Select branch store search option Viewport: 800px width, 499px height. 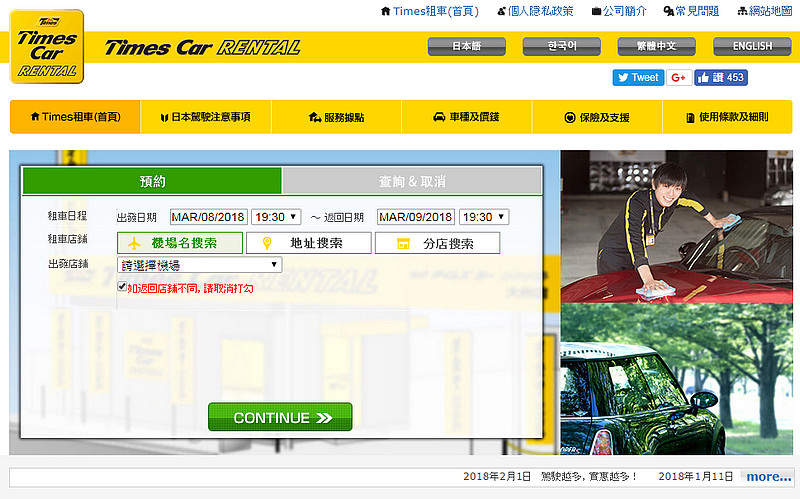coord(437,243)
